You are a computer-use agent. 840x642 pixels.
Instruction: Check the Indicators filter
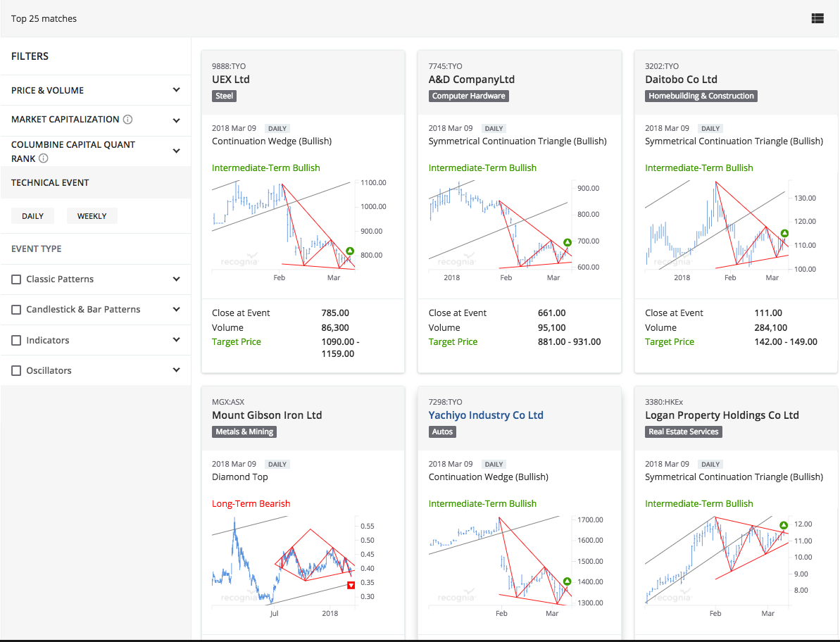point(15,340)
